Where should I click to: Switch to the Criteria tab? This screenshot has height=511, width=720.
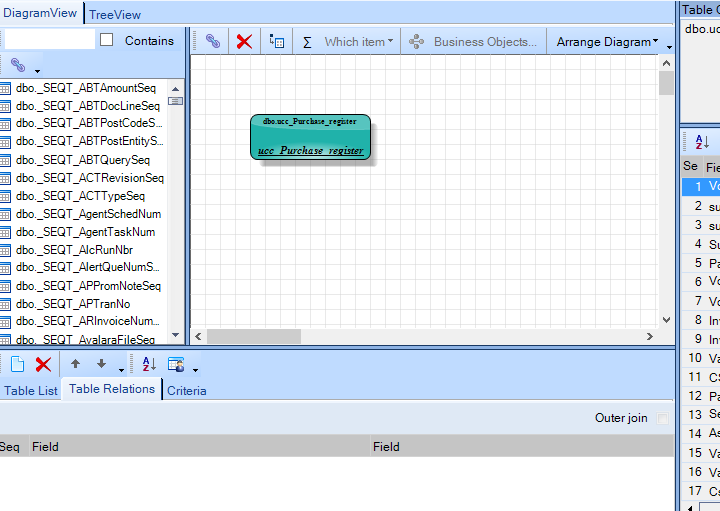186,391
